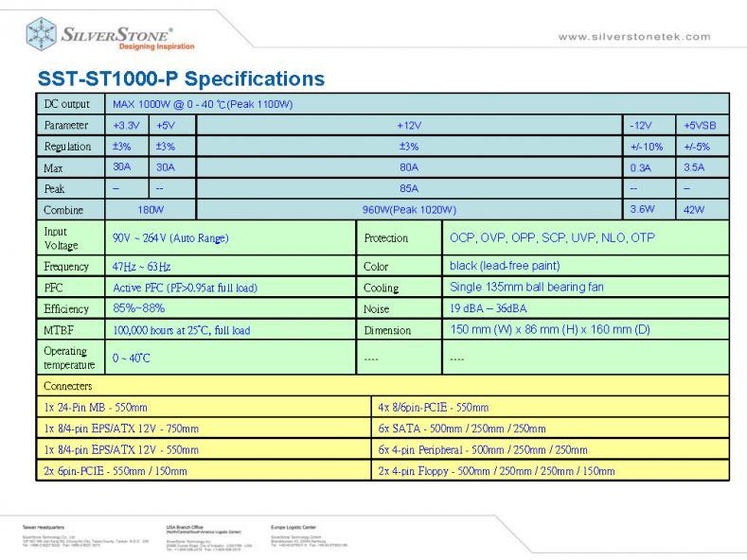Select the '85%~88%' efficiency value
747x560 pixels.
138,308
